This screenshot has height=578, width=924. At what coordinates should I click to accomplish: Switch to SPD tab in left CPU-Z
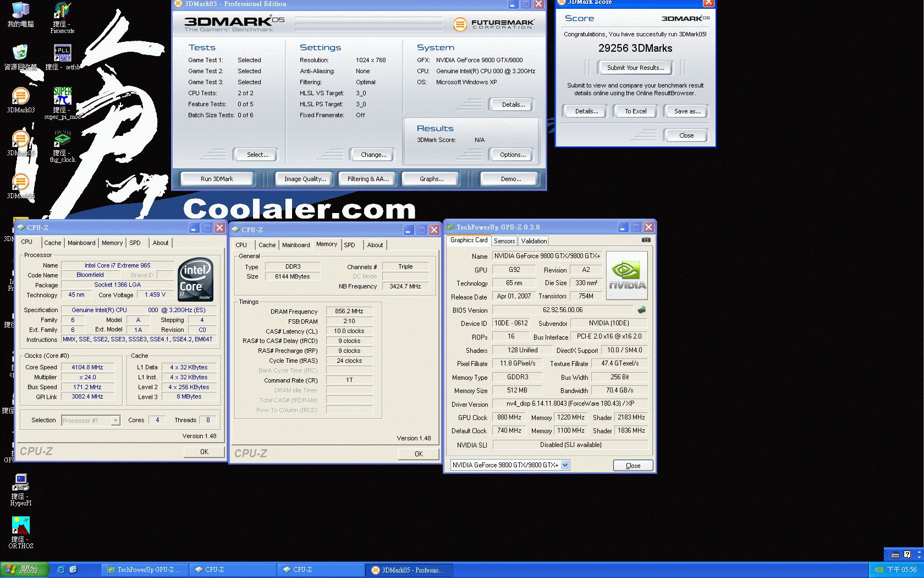pyautogui.click(x=135, y=243)
